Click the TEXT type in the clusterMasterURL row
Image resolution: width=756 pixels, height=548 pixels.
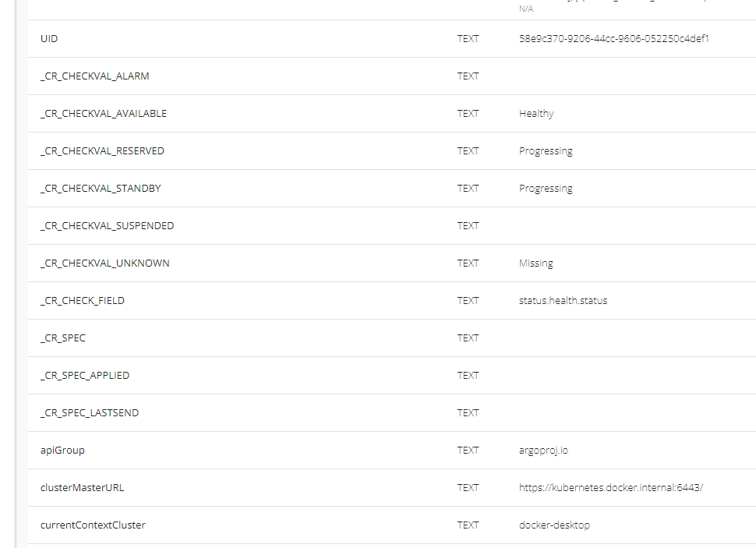click(x=468, y=487)
